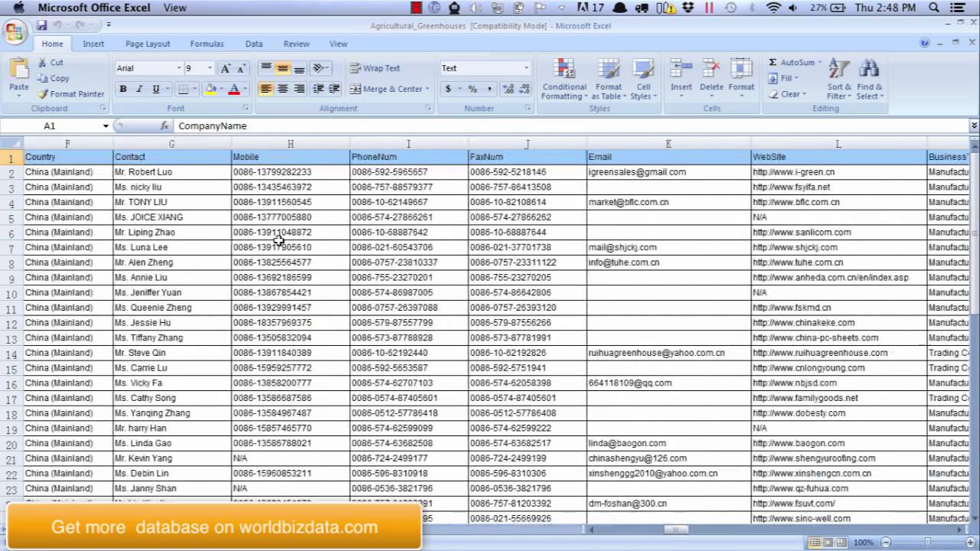Center text horizontally

coord(283,89)
